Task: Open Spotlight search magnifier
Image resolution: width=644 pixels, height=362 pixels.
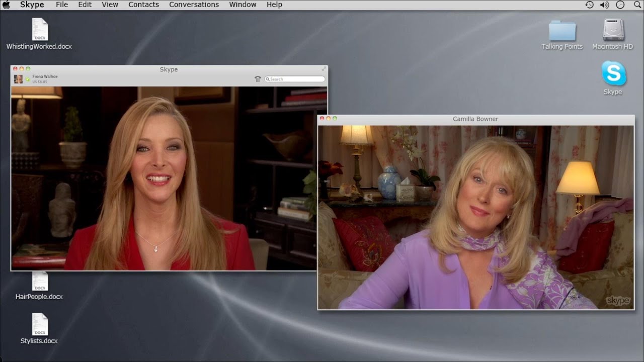Action: pos(637,5)
